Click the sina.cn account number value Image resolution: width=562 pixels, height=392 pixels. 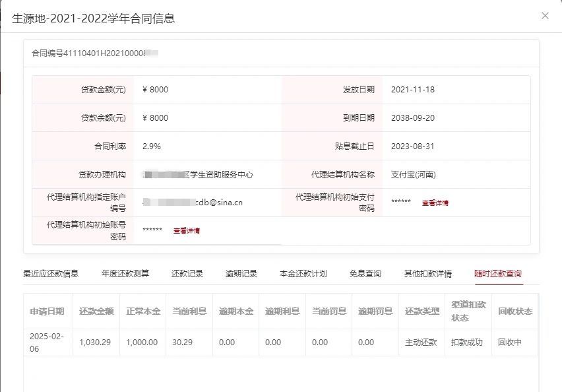pos(193,203)
